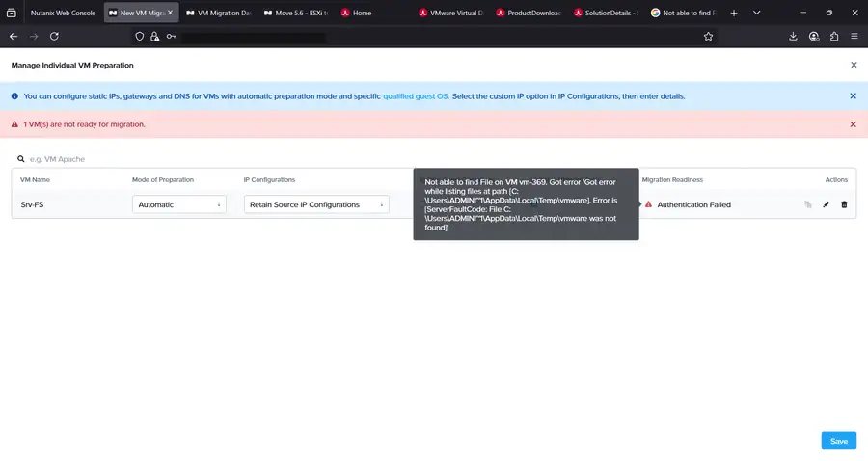Image resolution: width=868 pixels, height=461 pixels.
Task: Click the warning triangle in the red banner
Action: (14, 124)
